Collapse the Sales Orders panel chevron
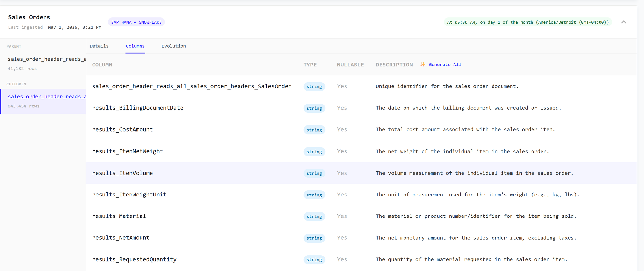644x271 pixels. coord(623,22)
